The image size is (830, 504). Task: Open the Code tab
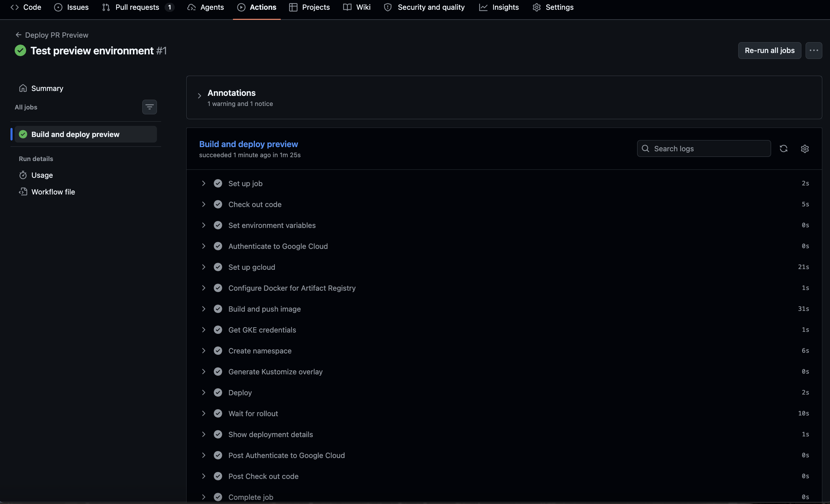click(26, 7)
